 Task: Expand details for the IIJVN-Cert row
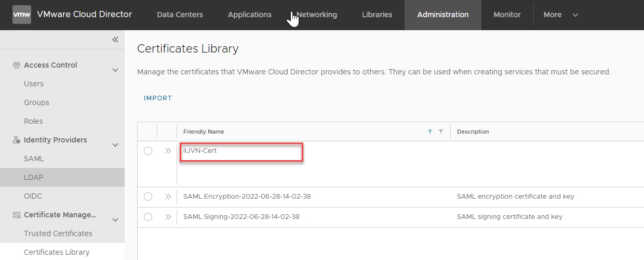click(x=168, y=151)
